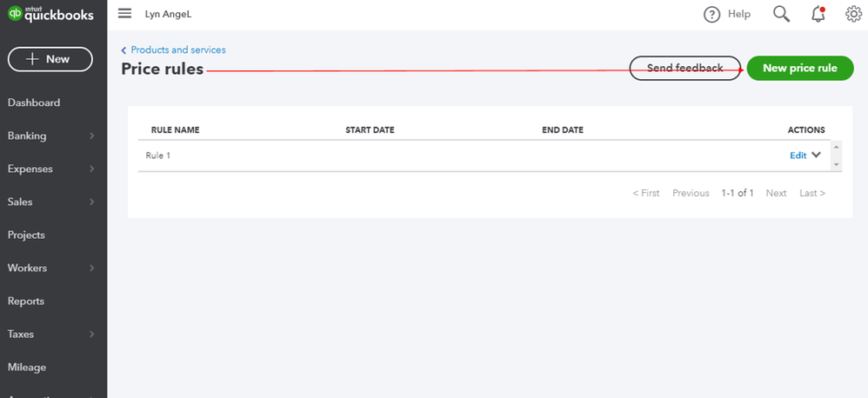Open search magnifying glass icon

(x=781, y=14)
